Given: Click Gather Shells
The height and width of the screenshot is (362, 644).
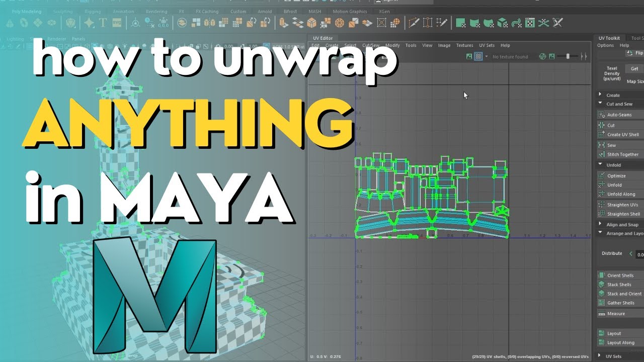Looking at the screenshot, I should click(x=620, y=303).
